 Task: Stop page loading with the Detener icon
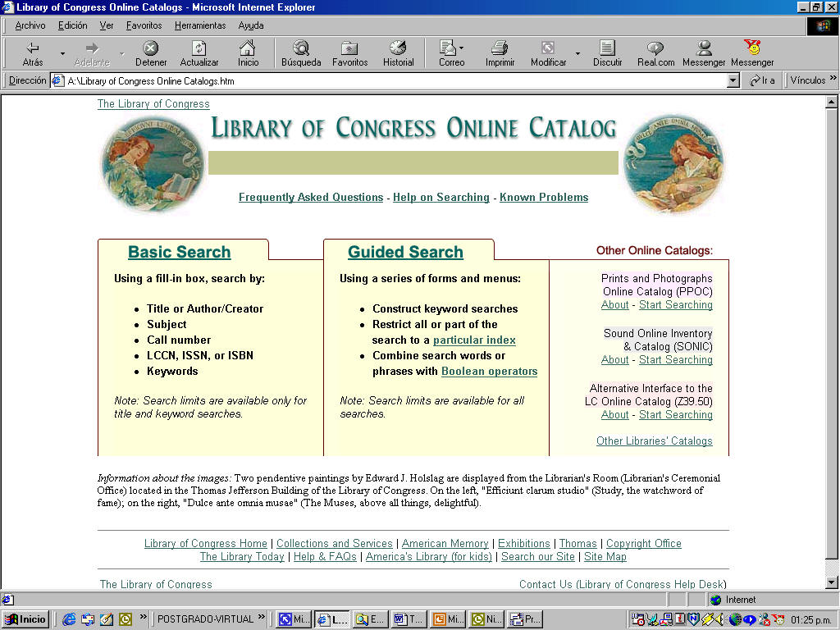[x=151, y=53]
